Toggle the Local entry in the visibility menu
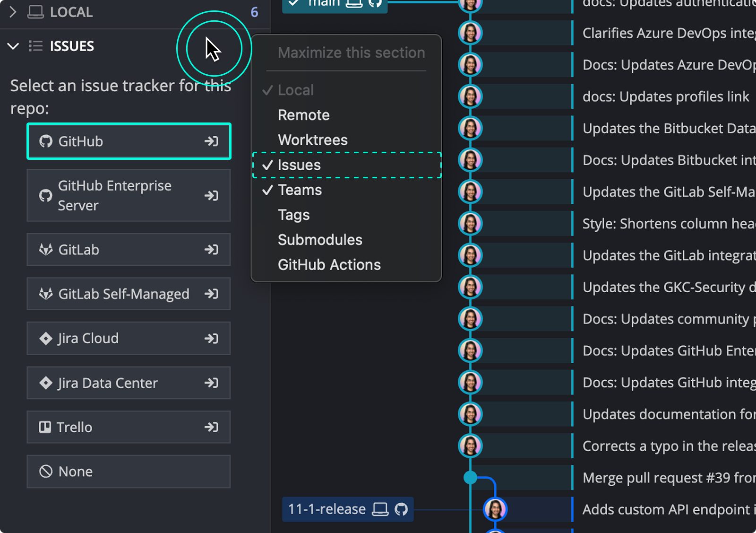Viewport: 756px width, 533px height. (x=295, y=89)
